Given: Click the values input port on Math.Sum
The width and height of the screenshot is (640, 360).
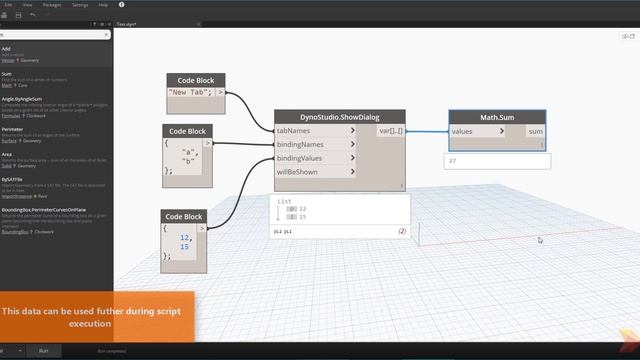Looking at the screenshot, I should coord(478,131).
